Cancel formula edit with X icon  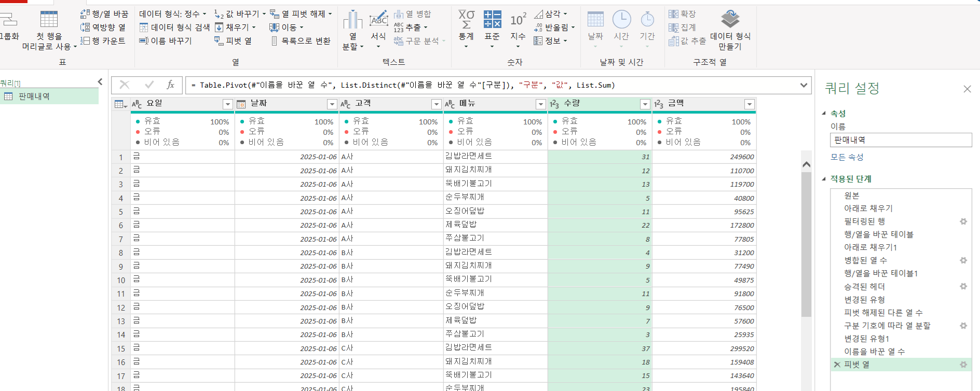click(x=125, y=85)
